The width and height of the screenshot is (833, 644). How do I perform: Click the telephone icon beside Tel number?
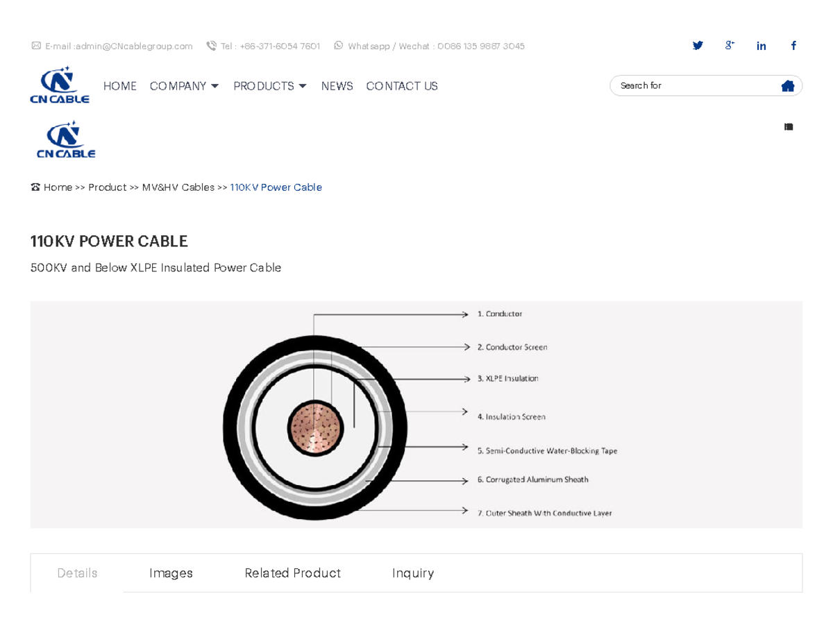[211, 46]
